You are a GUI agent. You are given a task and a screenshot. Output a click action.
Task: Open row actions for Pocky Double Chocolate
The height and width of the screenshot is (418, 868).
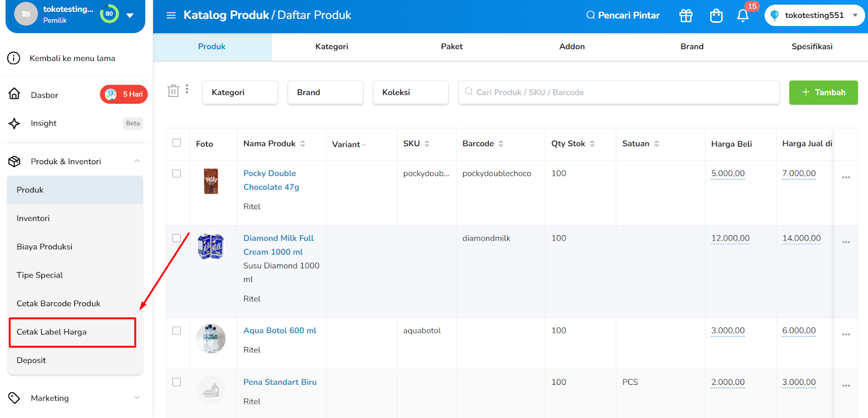click(x=846, y=177)
